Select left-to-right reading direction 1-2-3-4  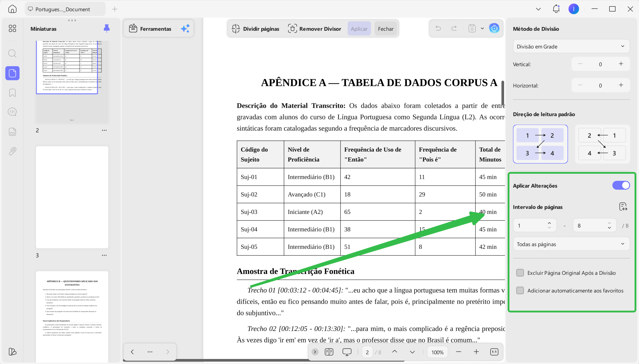540,144
